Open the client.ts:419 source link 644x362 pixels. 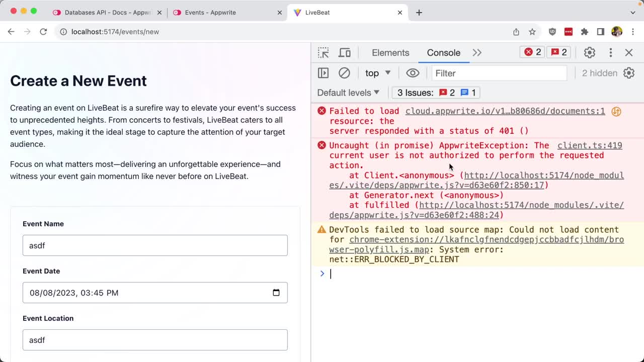[589, 145]
